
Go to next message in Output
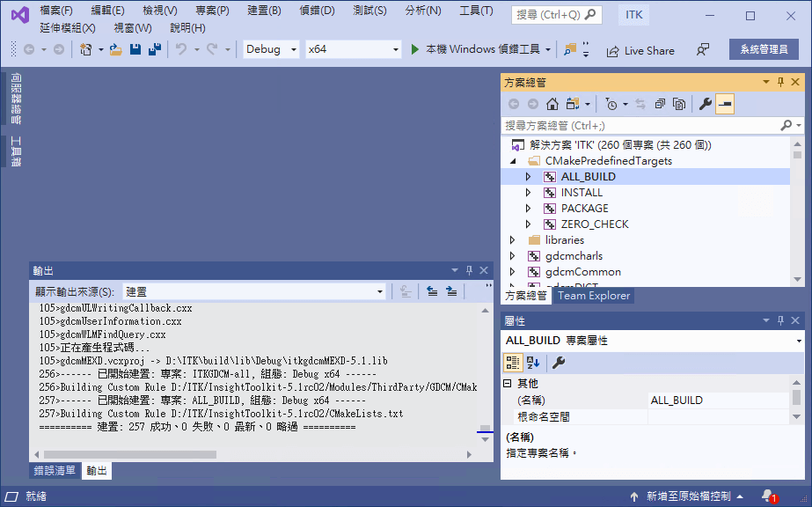(x=451, y=292)
